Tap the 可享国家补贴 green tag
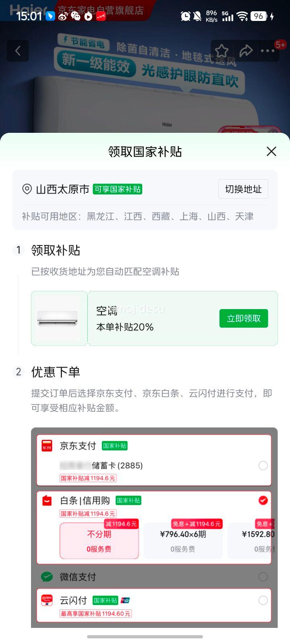Viewport: 290px width, 644px height. [118, 189]
